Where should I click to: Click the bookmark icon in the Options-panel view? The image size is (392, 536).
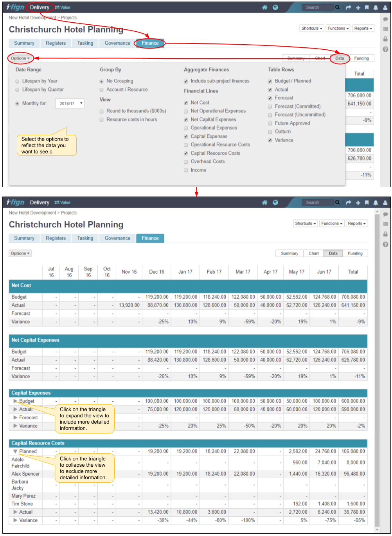(367, 7)
